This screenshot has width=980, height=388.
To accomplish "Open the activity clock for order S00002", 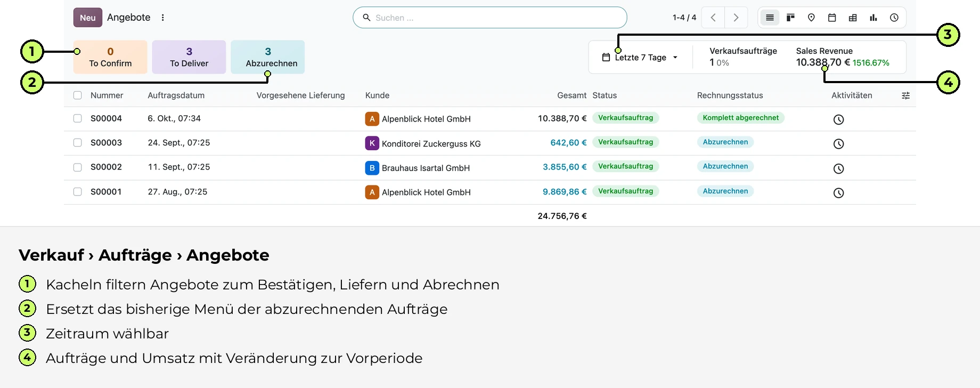I will coord(838,168).
